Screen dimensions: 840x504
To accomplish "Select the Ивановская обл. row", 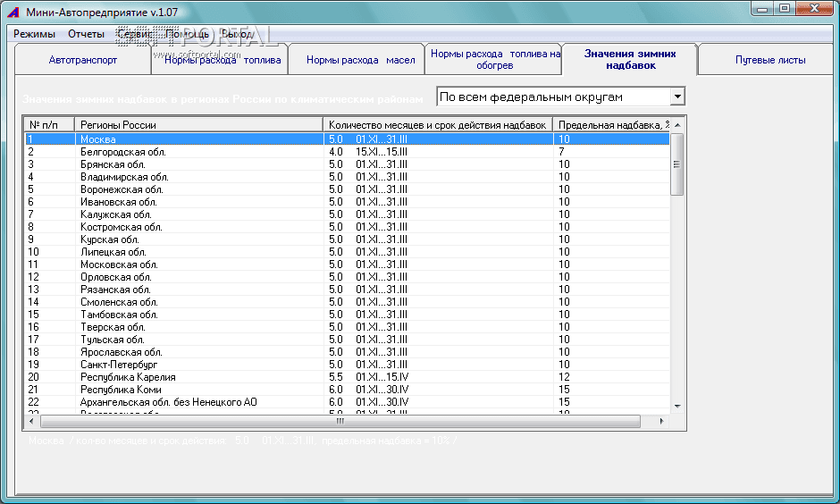I will pyautogui.click(x=347, y=202).
